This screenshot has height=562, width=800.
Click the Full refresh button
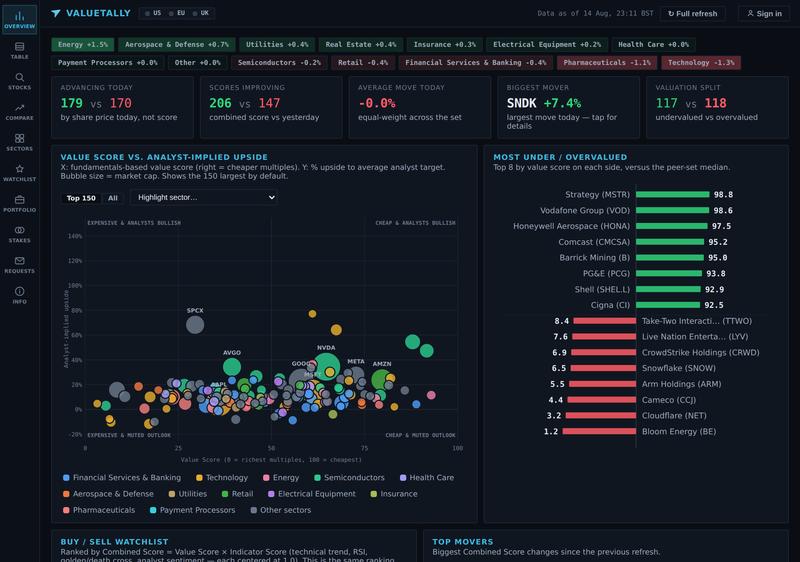click(x=692, y=14)
